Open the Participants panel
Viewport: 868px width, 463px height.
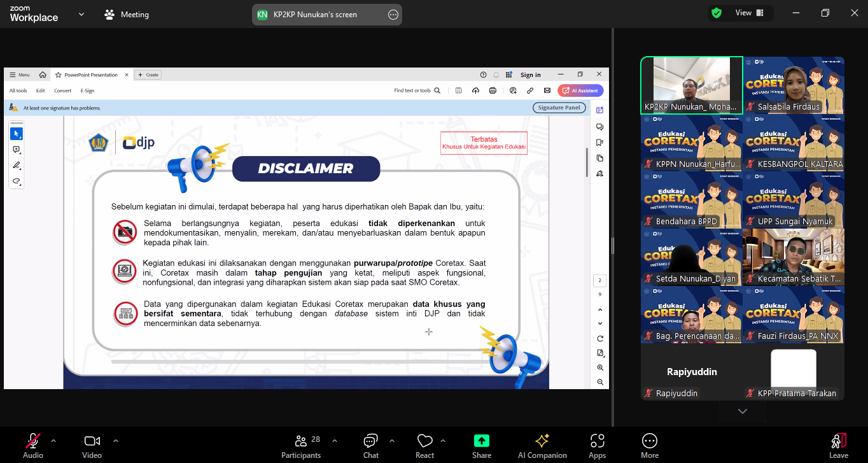pyautogui.click(x=301, y=445)
